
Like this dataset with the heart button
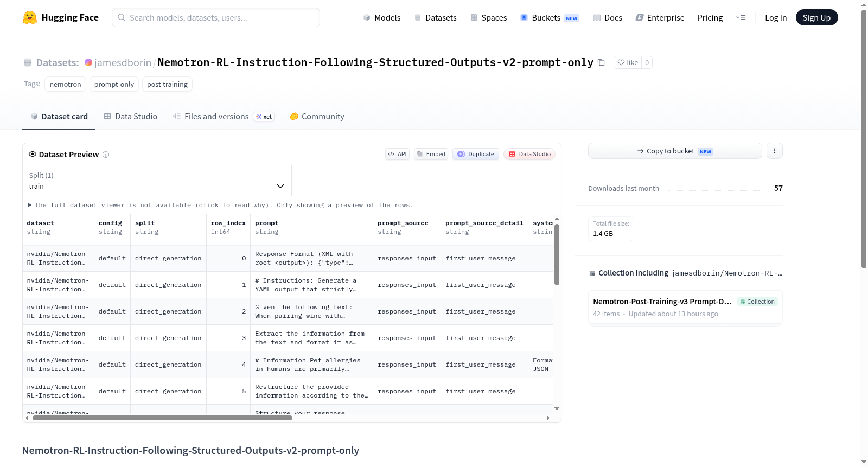(x=628, y=62)
